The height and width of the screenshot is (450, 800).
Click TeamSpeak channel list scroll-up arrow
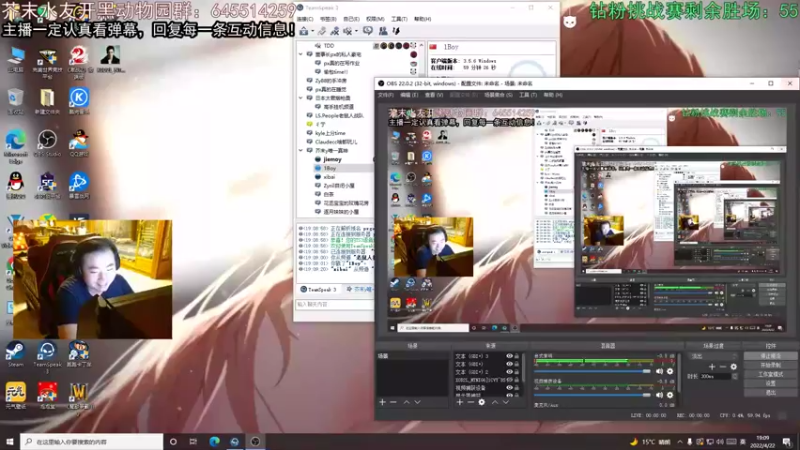421,46
